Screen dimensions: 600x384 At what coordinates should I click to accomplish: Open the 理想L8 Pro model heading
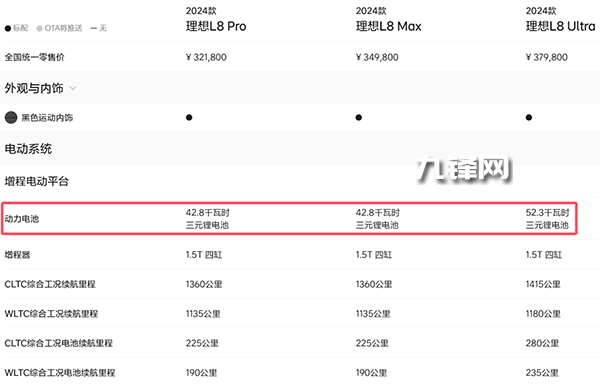click(x=216, y=26)
